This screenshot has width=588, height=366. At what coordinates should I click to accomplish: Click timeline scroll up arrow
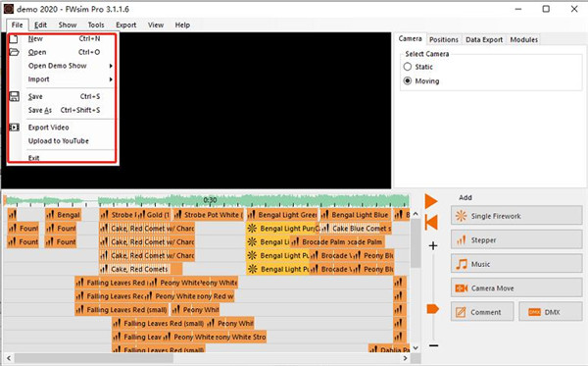click(x=416, y=214)
